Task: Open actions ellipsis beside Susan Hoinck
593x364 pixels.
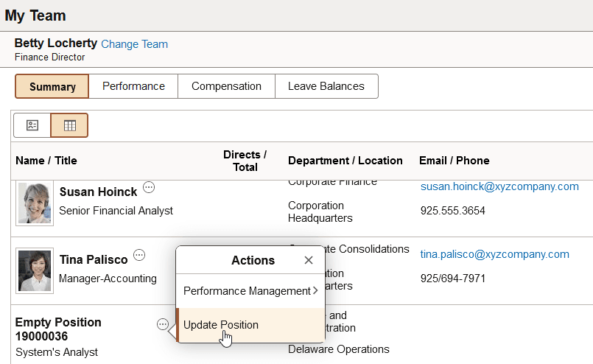Action: pos(149,187)
